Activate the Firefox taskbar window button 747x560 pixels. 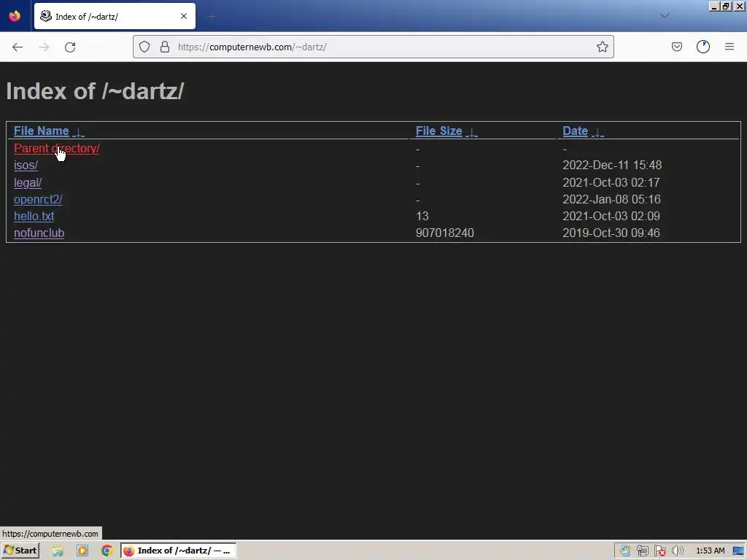pyautogui.click(x=179, y=551)
